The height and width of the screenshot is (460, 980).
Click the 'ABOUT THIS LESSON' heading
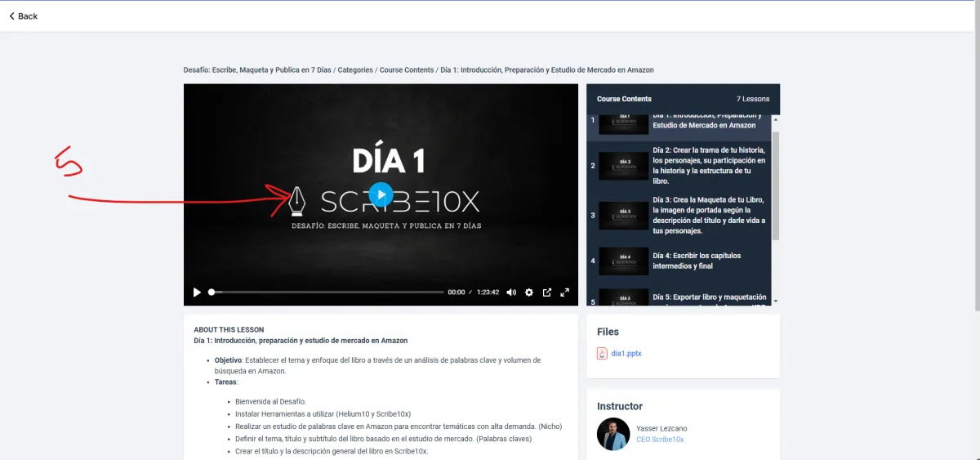(x=229, y=330)
